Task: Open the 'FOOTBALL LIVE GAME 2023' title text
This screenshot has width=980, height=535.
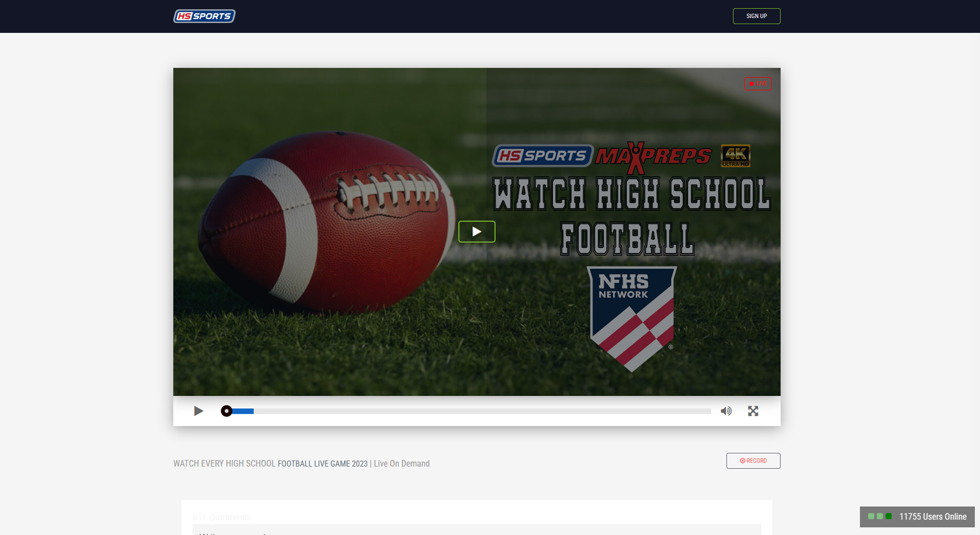Action: tap(322, 464)
